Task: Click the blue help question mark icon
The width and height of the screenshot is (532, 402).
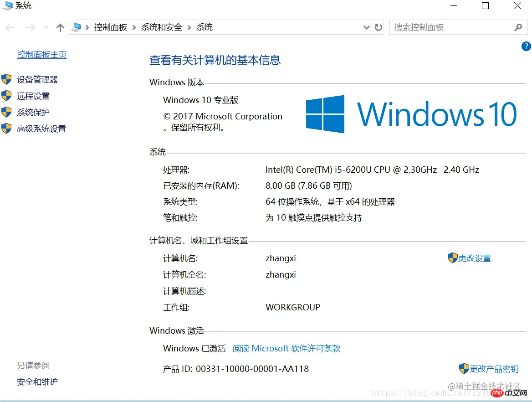Action: (526, 46)
